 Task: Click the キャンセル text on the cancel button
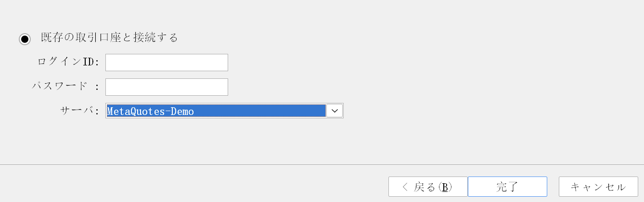tap(598, 187)
